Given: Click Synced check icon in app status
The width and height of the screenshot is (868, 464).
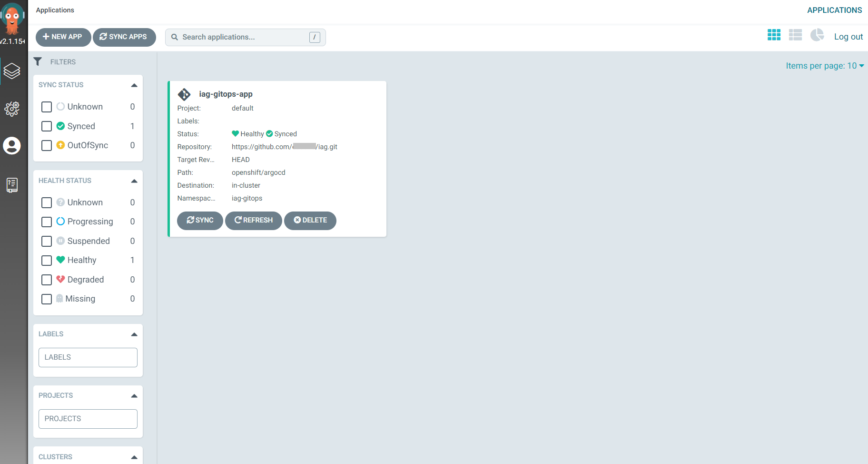Looking at the screenshot, I should pyautogui.click(x=269, y=133).
